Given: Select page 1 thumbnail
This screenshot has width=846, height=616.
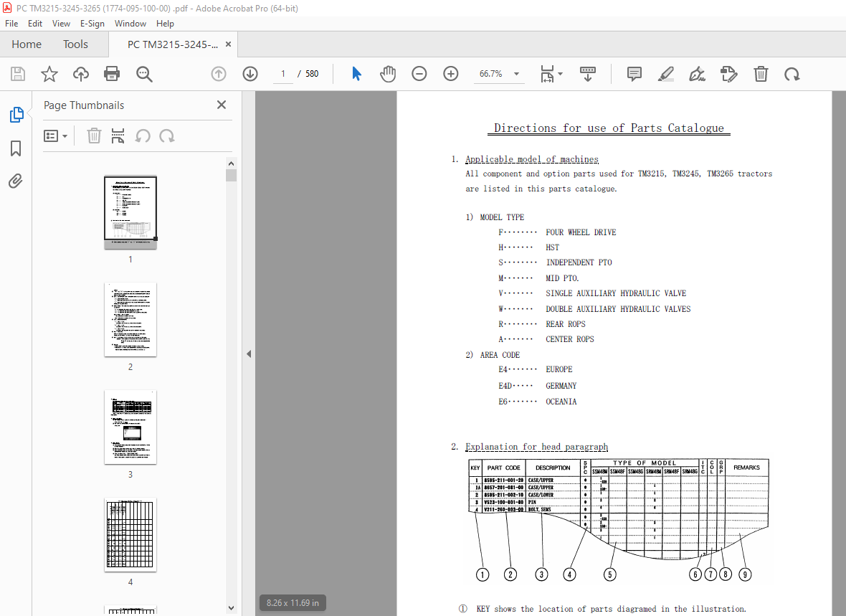Looking at the screenshot, I should pyautogui.click(x=130, y=212).
